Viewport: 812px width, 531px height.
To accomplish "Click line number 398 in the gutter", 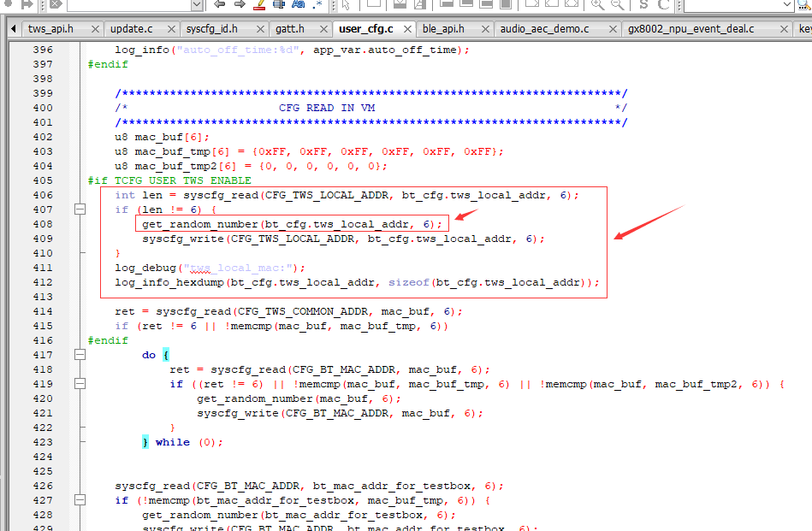I will [x=43, y=79].
